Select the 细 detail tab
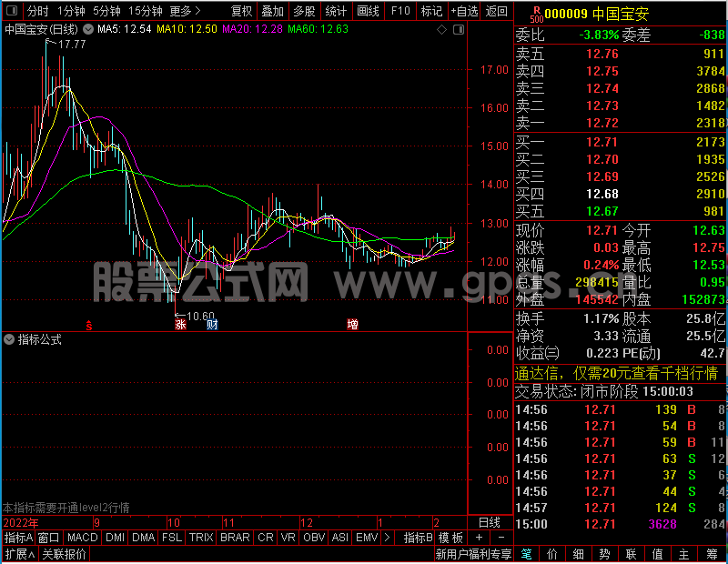The width and height of the screenshot is (728, 564). (578, 554)
